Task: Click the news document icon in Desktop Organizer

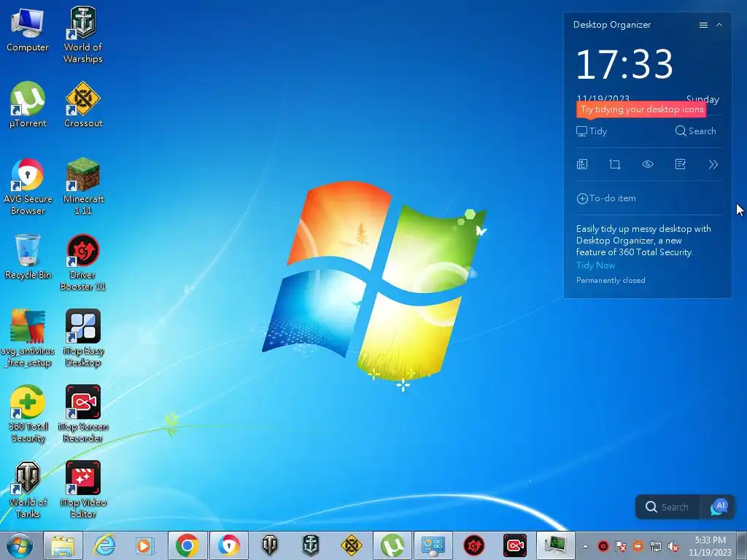Action: click(582, 164)
